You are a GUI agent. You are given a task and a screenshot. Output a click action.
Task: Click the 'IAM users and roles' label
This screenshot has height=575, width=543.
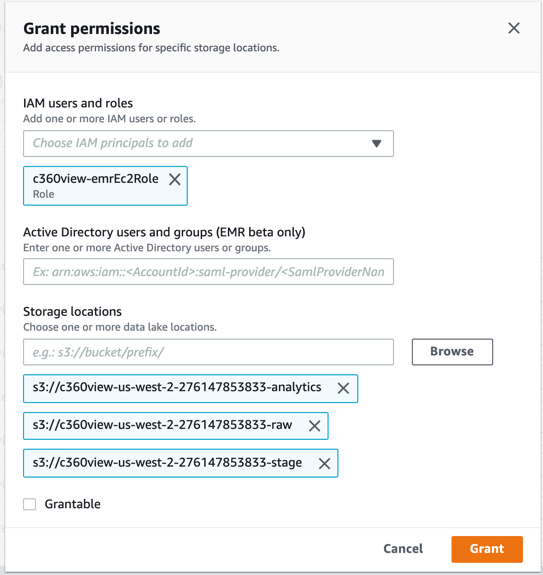coord(78,103)
